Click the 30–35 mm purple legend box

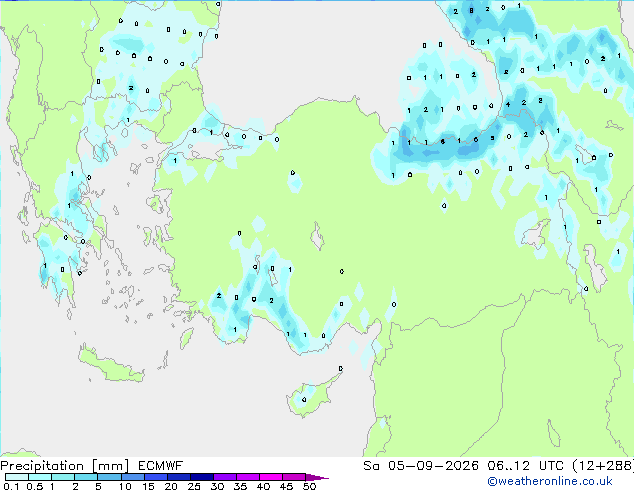[x=224, y=477]
